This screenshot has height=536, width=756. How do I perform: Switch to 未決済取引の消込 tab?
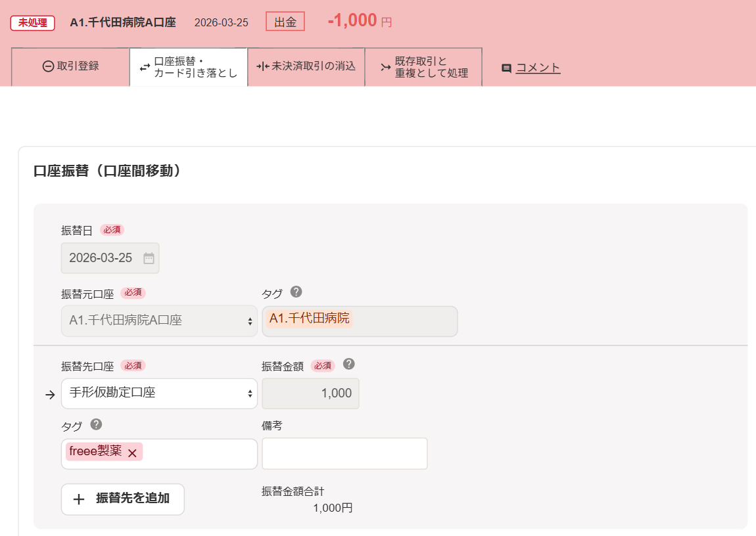click(306, 67)
